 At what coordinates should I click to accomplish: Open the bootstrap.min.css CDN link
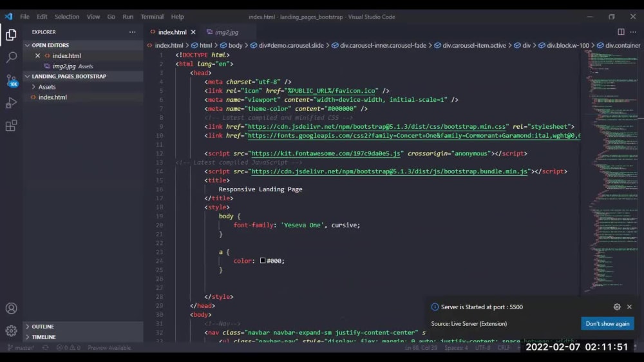[377, 126]
